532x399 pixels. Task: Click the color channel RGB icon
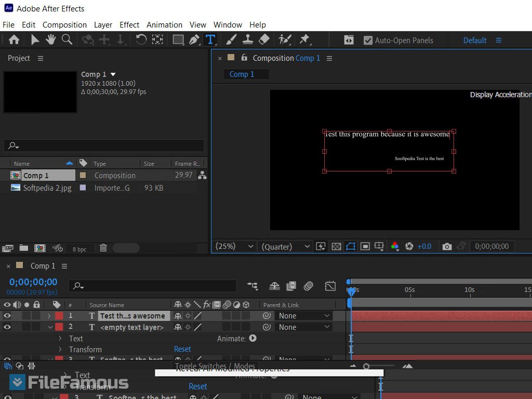coord(395,246)
